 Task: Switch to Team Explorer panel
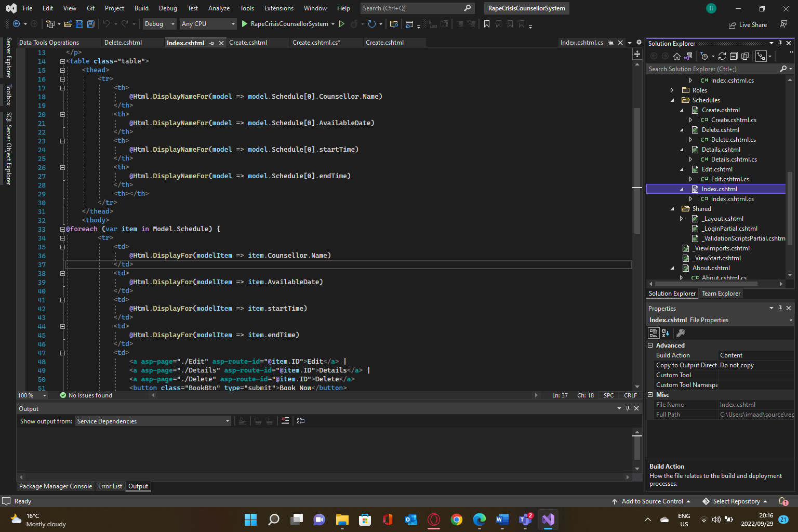coord(721,294)
